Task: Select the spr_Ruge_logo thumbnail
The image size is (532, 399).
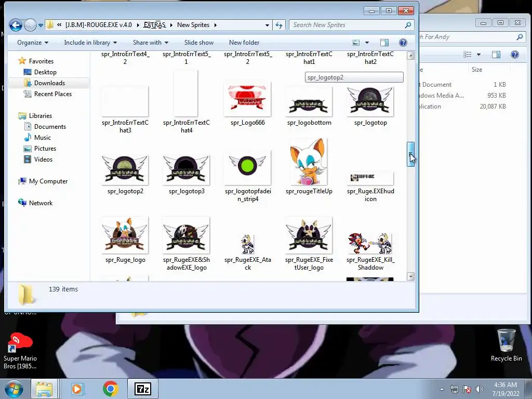Action: (125, 235)
